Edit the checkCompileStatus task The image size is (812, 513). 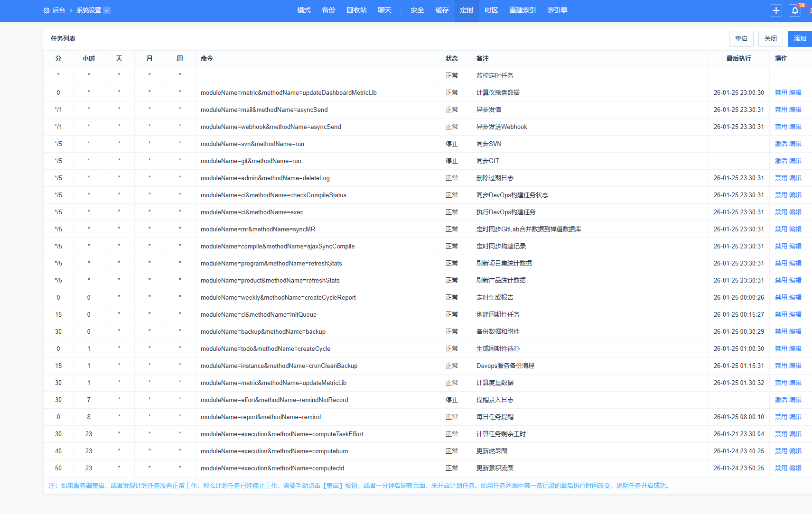point(795,195)
